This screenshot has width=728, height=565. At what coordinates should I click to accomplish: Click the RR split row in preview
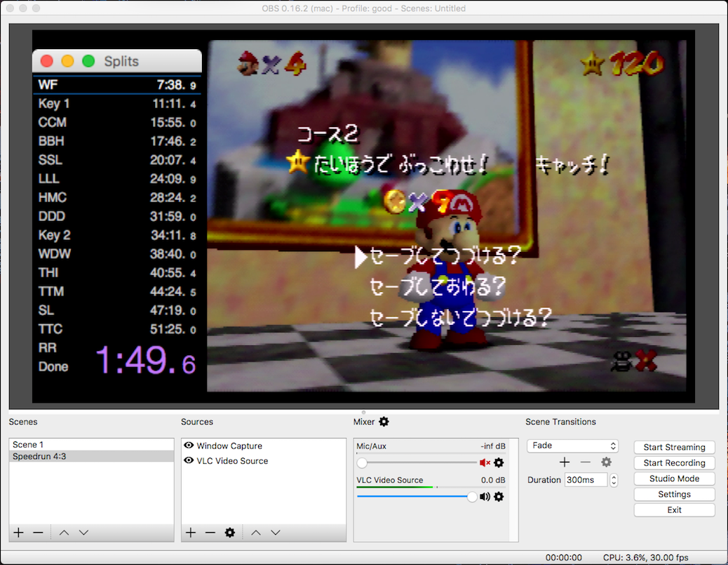[117, 347]
